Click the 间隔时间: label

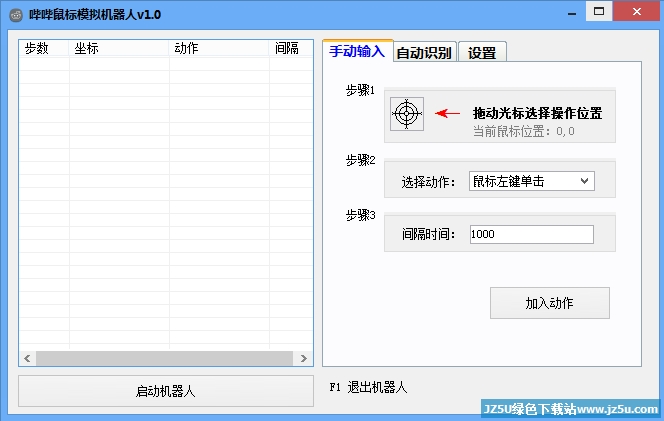coord(428,234)
